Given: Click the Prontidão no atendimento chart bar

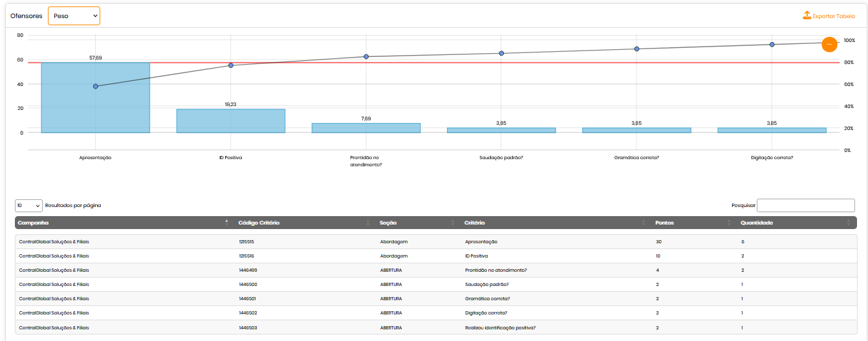Looking at the screenshot, I should [x=366, y=128].
